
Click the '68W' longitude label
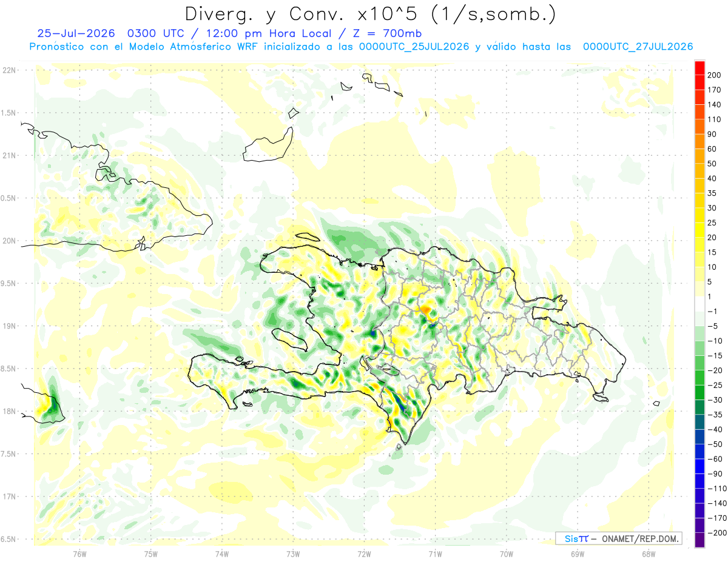[x=648, y=554]
